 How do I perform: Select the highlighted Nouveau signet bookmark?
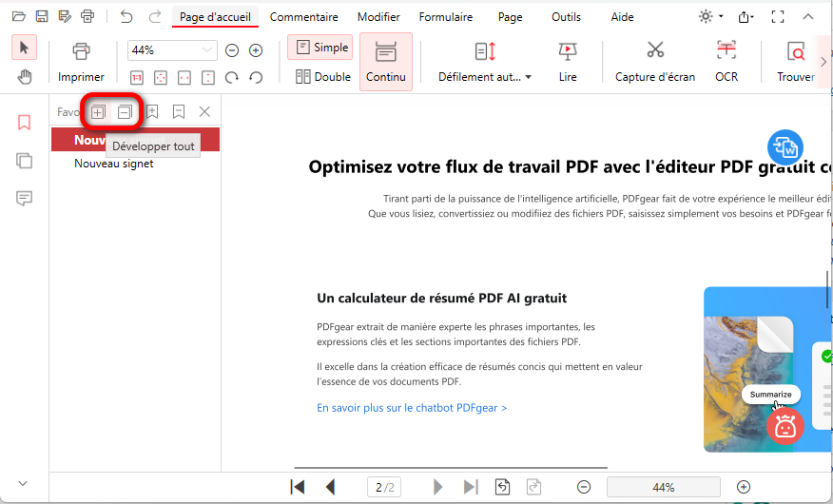click(x=135, y=140)
